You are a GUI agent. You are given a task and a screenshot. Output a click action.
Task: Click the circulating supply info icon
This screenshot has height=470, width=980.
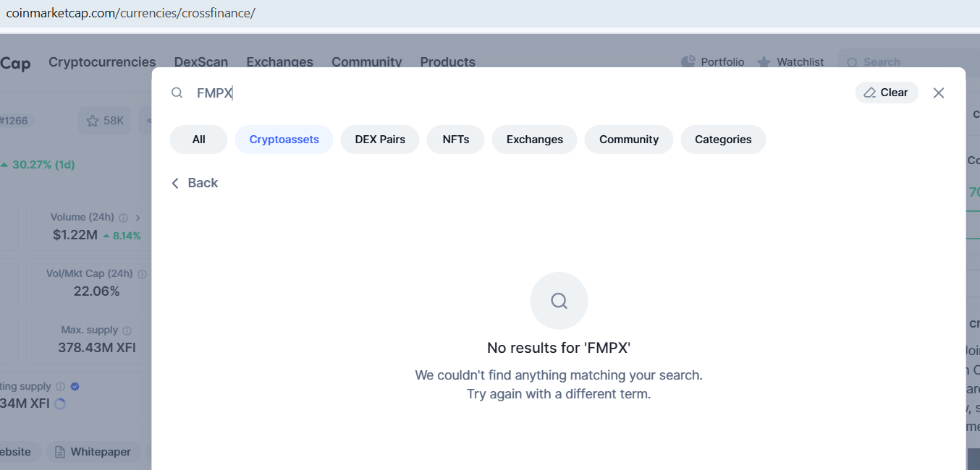point(60,386)
